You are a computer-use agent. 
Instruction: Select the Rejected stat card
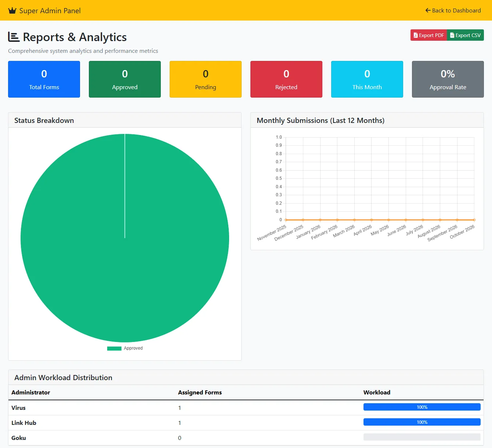pos(286,79)
